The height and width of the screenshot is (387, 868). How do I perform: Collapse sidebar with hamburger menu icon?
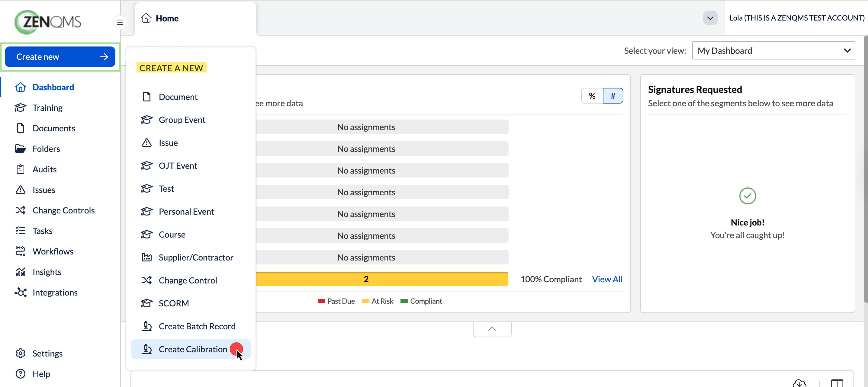pos(120,22)
